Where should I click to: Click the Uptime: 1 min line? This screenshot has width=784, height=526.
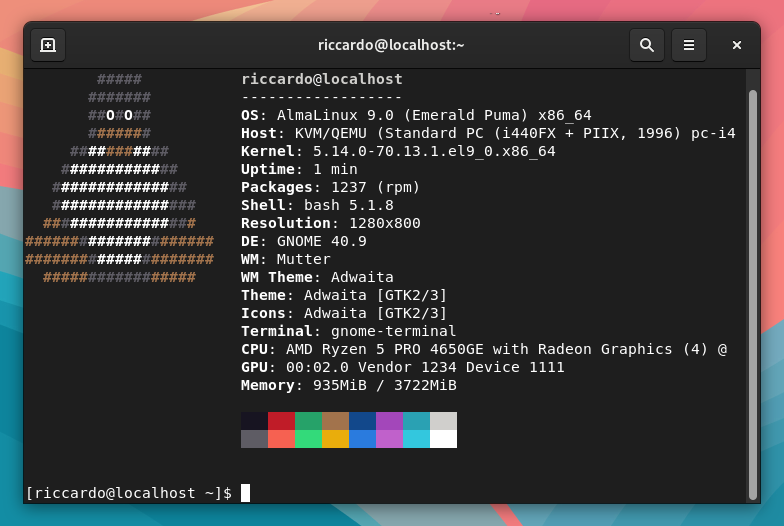pos(299,170)
